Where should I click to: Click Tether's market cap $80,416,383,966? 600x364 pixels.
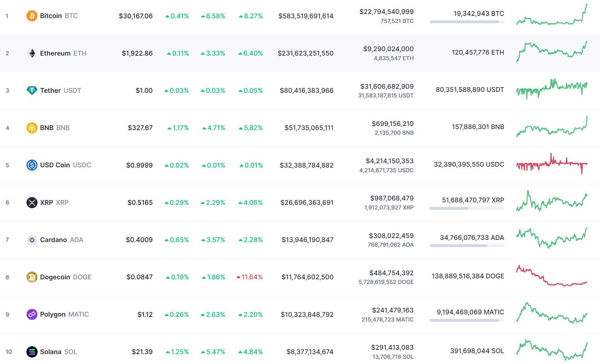[306, 91]
